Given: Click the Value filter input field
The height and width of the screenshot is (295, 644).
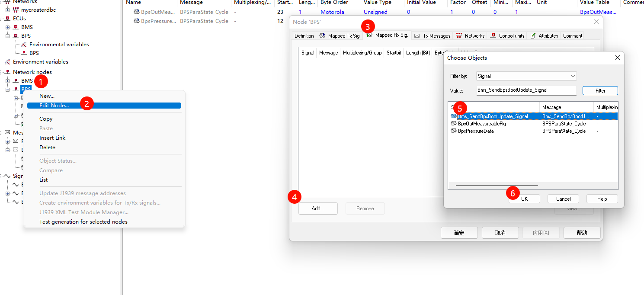Looking at the screenshot, I should pos(526,90).
